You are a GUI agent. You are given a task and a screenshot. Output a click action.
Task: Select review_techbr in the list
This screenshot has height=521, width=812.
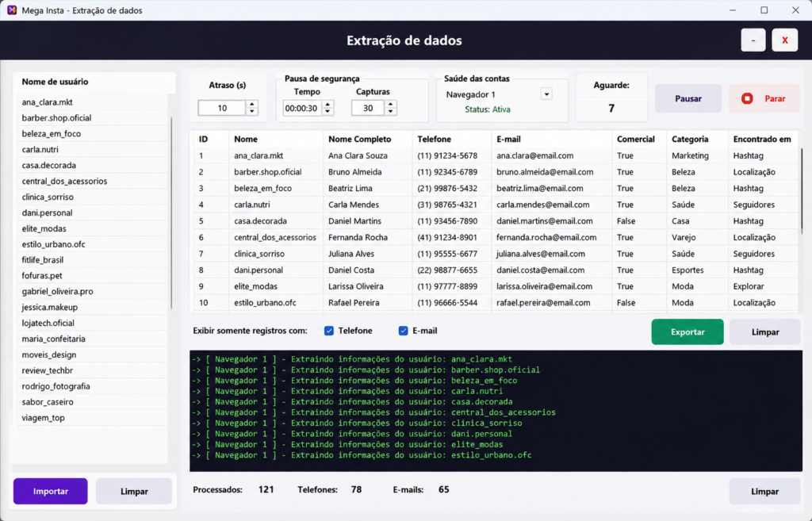point(92,370)
